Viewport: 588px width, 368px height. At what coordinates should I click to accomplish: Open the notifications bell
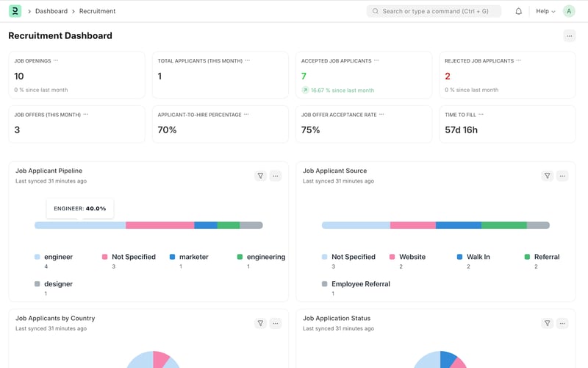(518, 11)
